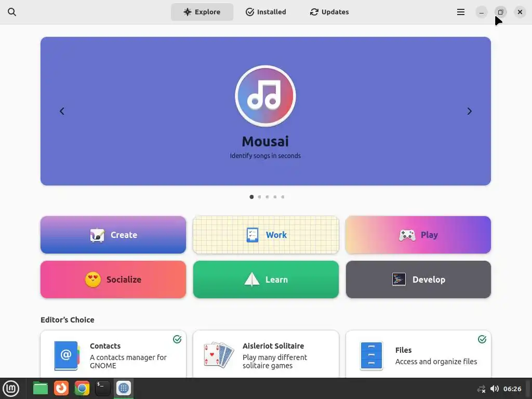Launch Firefox from the taskbar
This screenshot has width=532, height=399.
[61, 389]
